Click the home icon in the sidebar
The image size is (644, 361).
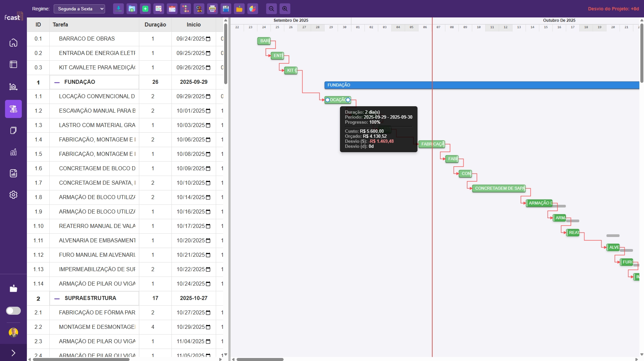13,43
